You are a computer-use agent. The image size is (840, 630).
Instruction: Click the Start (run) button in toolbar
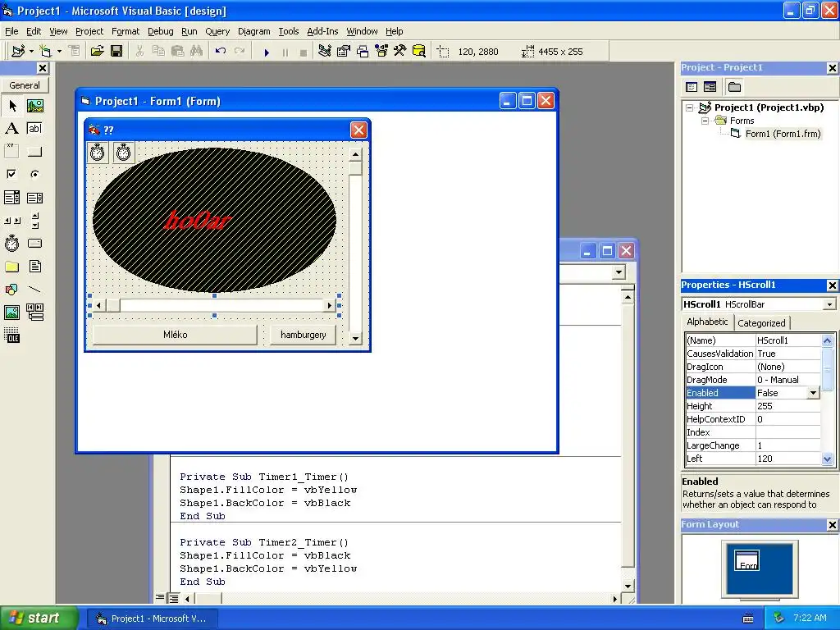[267, 52]
